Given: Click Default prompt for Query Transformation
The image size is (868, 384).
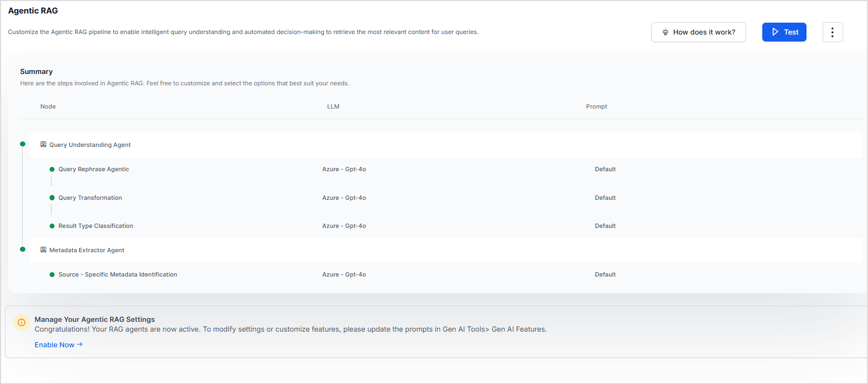Looking at the screenshot, I should pyautogui.click(x=605, y=198).
